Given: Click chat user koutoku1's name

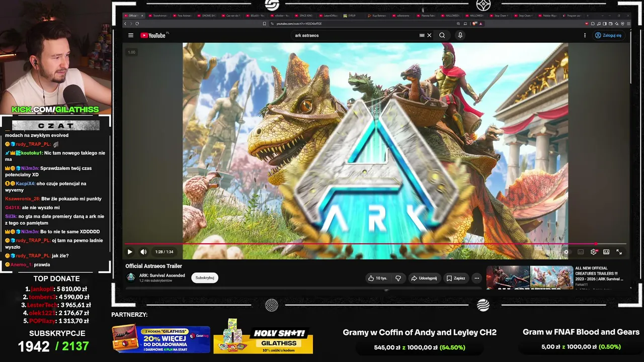Looking at the screenshot, I should point(31,153).
